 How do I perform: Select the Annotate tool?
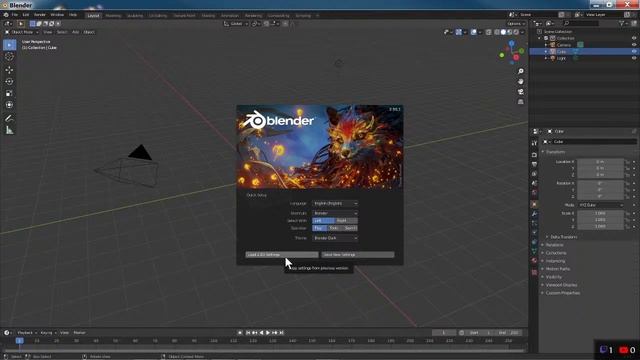coord(9,118)
